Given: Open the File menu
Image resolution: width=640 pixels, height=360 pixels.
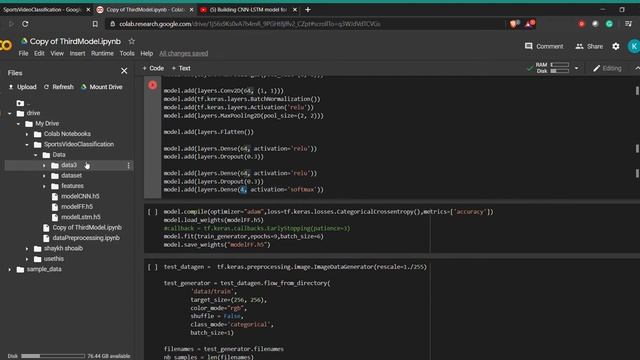Looking at the screenshot, I should click(23, 53).
